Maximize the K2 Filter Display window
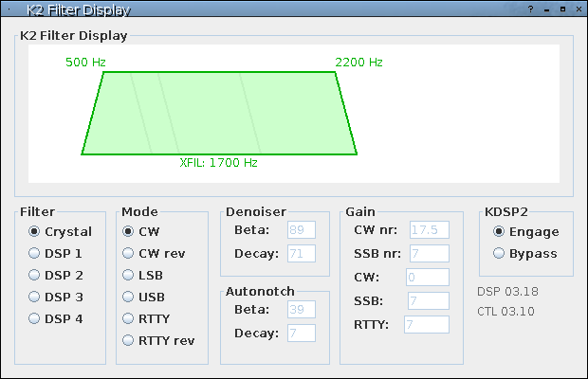The height and width of the screenshot is (379, 588). tap(562, 9)
